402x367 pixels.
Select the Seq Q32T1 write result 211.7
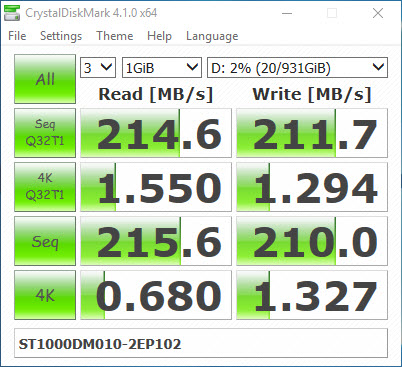[312, 133]
